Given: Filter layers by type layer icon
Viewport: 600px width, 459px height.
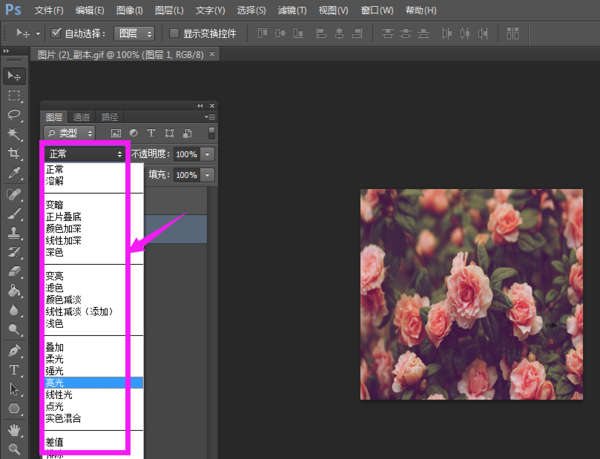Looking at the screenshot, I should pos(151,133).
